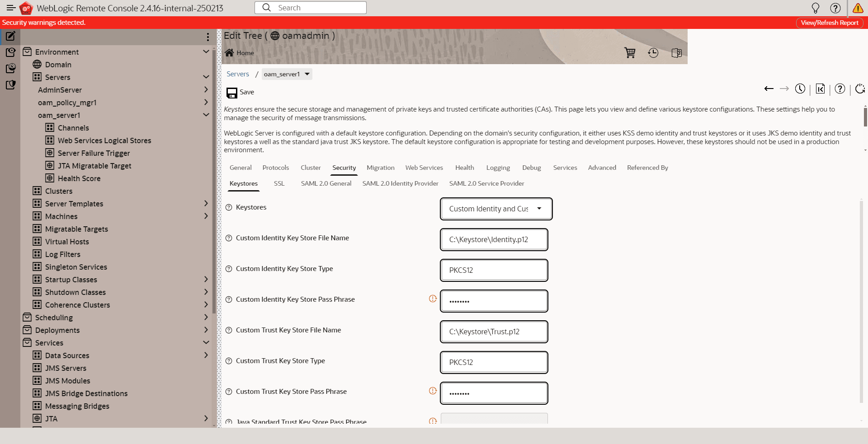Edit the Custom Trust Key Store Pass Phrase field

[494, 393]
